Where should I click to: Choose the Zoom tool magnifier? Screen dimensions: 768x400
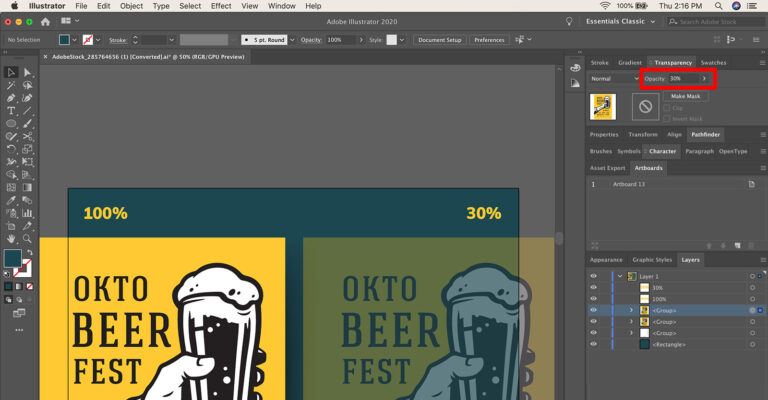pos(27,238)
